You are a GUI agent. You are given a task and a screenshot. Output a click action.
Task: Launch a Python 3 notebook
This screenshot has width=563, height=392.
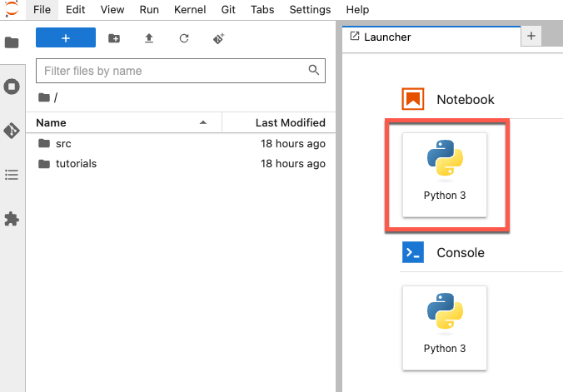click(x=445, y=175)
